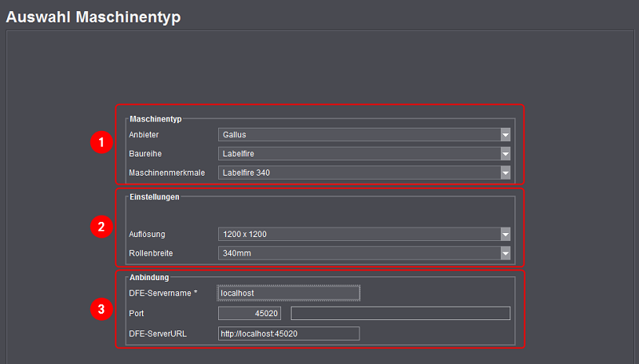Click the Maschinenmerkmale label text
Screen dimensions: 639x364
tap(165, 172)
